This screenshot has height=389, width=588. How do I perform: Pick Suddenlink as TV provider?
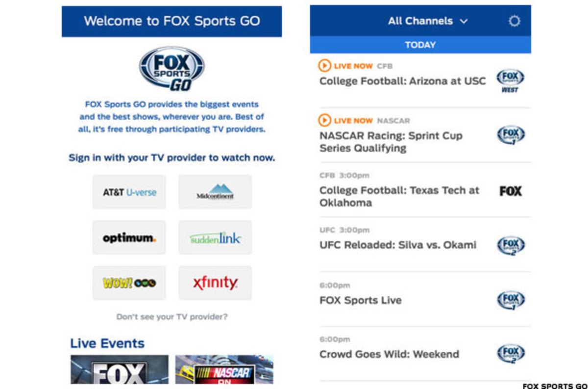(x=215, y=238)
